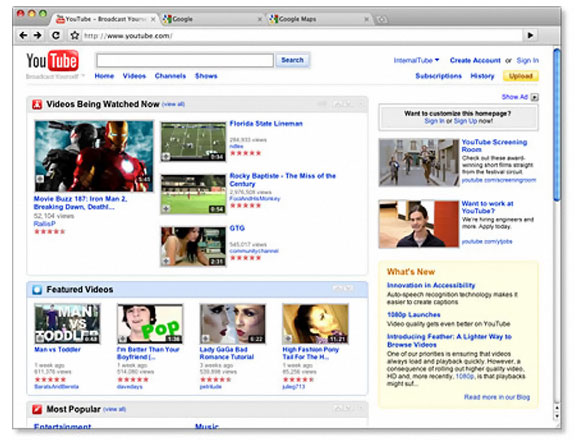Open the Home navigation link
Viewport: 586px width, 440px height.
104,76
